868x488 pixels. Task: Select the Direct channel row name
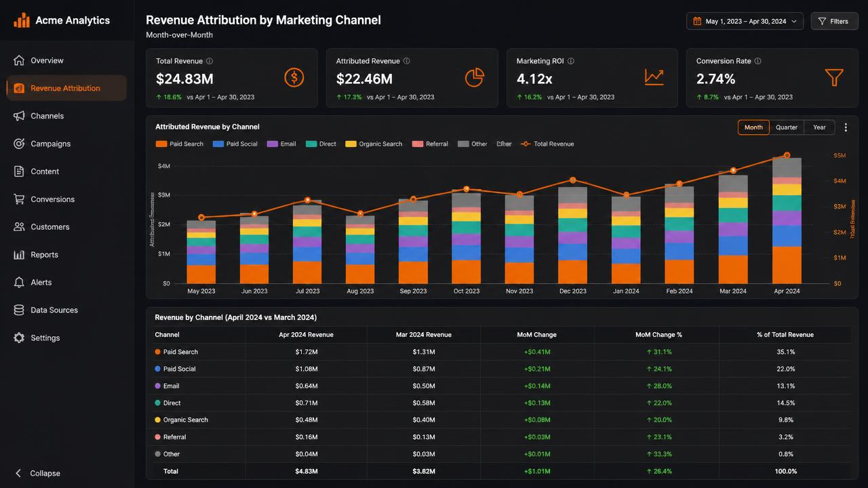coord(172,403)
